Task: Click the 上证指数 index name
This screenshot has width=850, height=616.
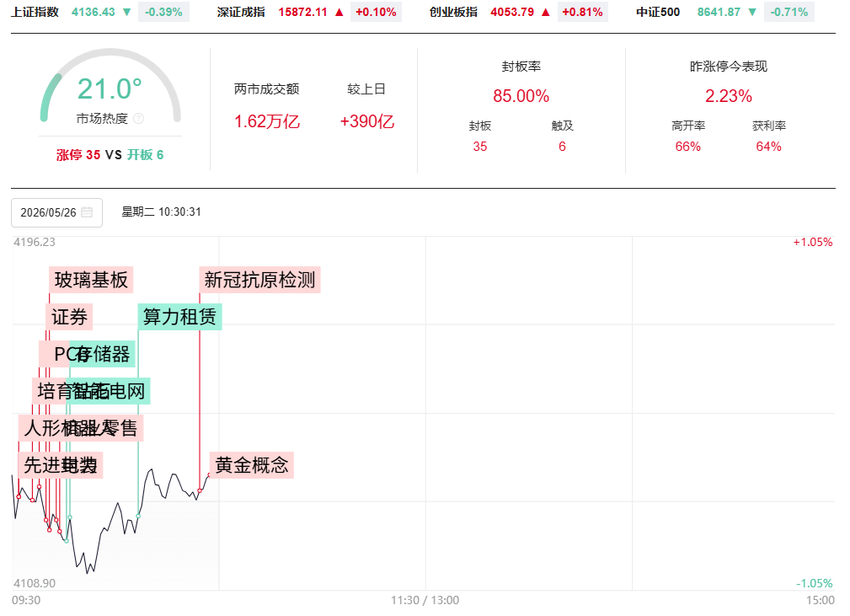Action: 35,12
